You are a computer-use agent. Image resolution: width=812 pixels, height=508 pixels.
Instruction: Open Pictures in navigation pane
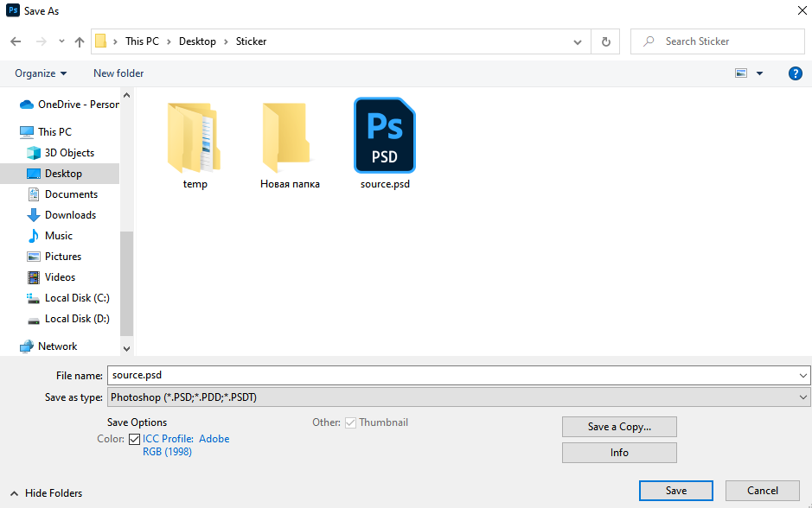click(54, 256)
